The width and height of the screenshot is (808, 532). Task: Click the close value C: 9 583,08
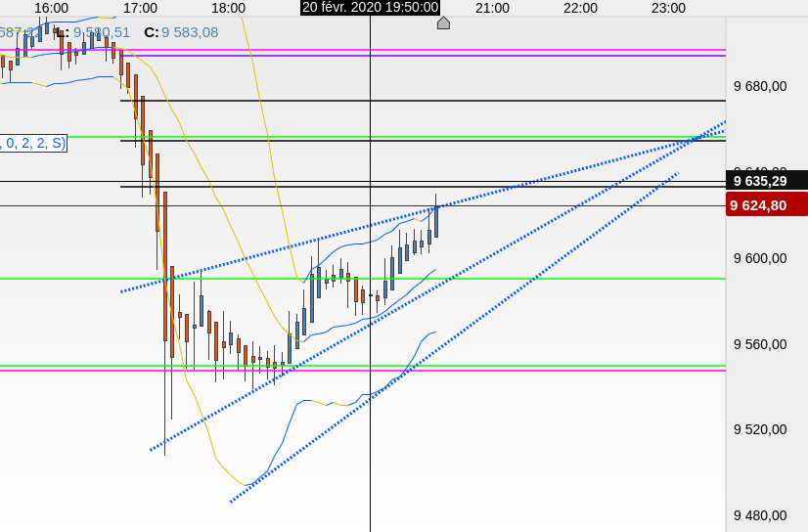(x=181, y=32)
